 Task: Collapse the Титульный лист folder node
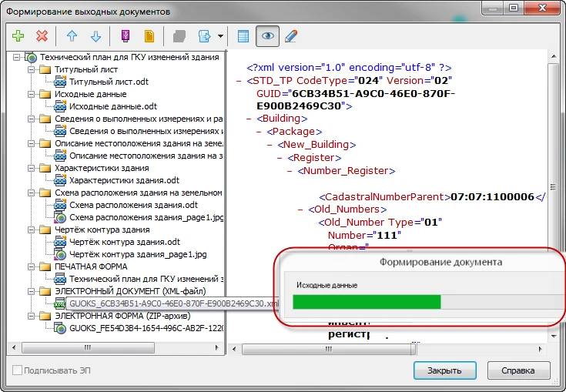point(29,69)
